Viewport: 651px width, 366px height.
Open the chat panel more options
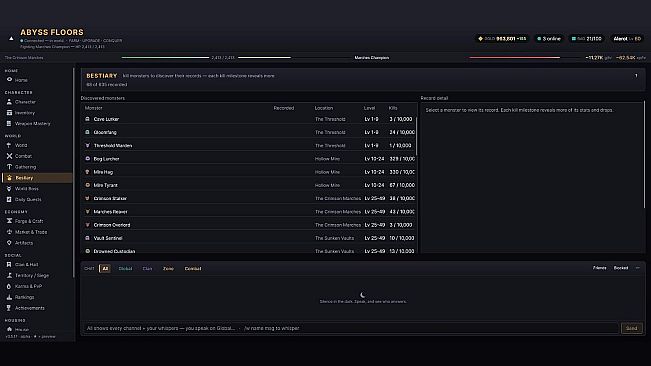[638, 268]
